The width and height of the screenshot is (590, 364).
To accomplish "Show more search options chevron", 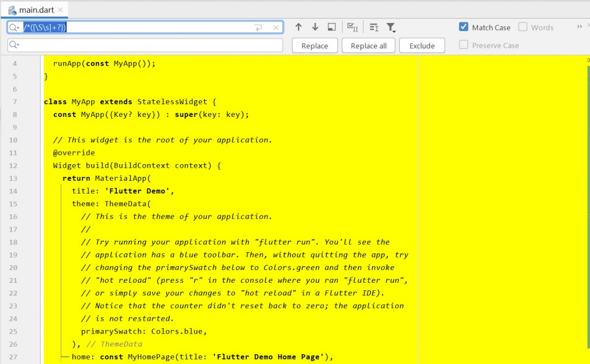I will 579,26.
